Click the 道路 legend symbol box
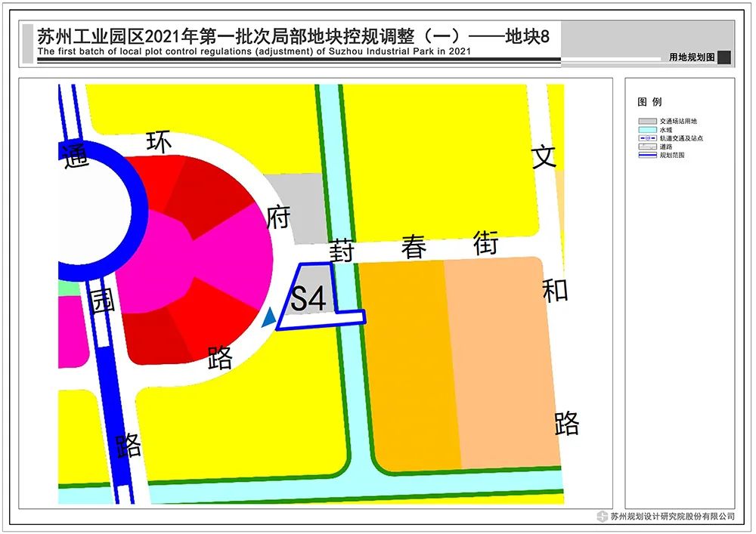The height and width of the screenshot is (534, 756). point(648,147)
